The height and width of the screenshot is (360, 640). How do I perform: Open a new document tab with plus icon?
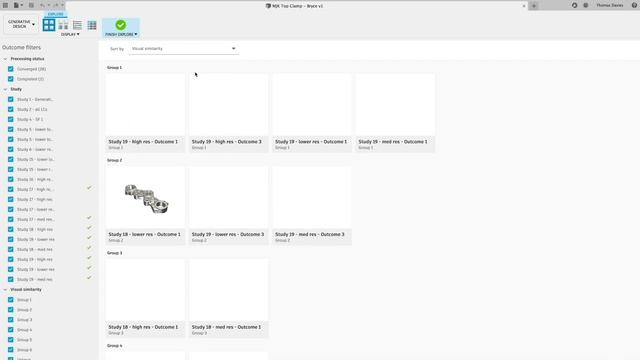click(533, 6)
